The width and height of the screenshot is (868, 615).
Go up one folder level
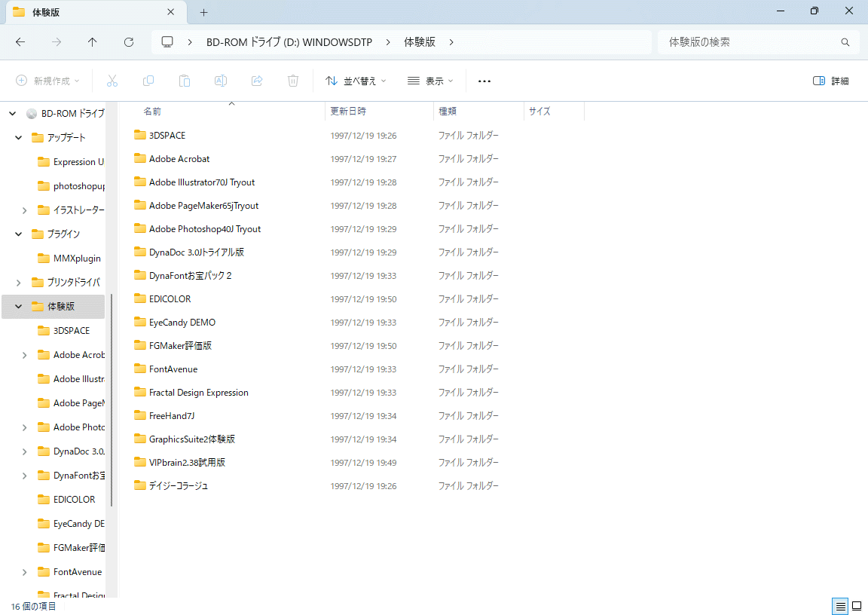click(93, 42)
